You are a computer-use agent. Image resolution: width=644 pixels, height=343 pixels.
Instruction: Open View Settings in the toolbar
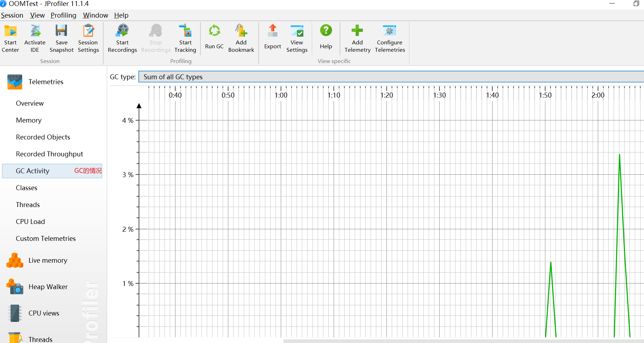point(297,38)
